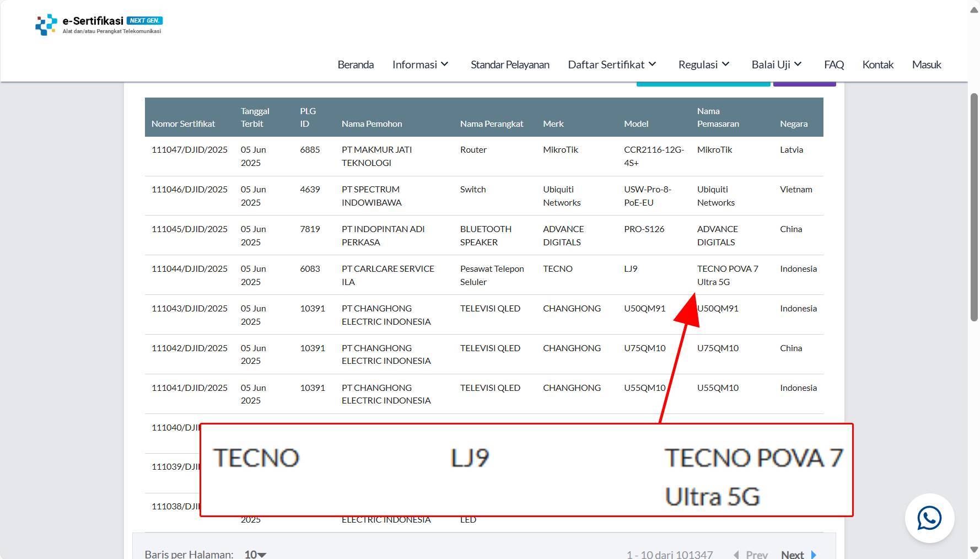Viewport: 980px width, 559px height.
Task: Click the Prev pagination button
Action: 756,554
